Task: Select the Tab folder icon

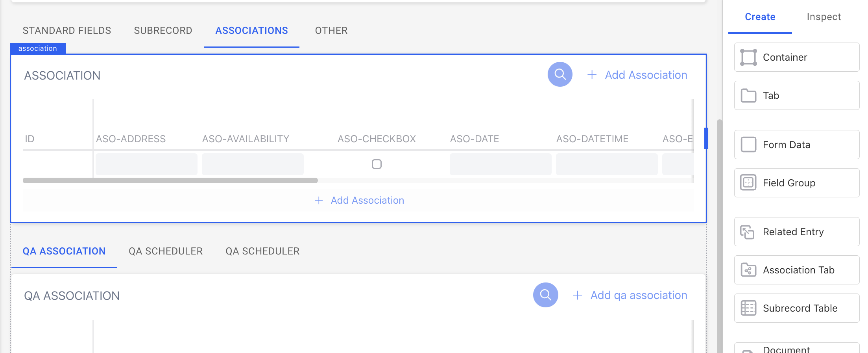Action: click(748, 95)
